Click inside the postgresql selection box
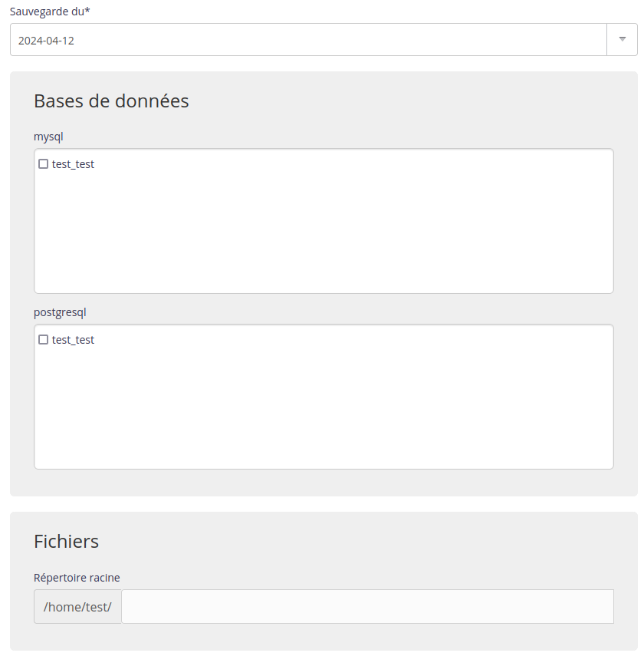Image resolution: width=644 pixels, height=656 pixels. click(x=322, y=407)
